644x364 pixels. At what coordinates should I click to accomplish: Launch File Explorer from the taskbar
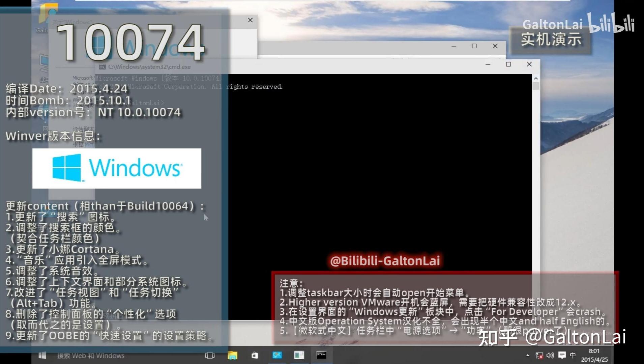coord(232,355)
